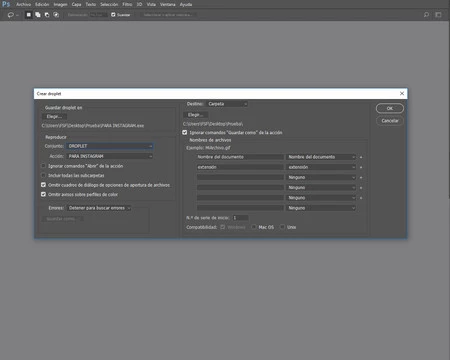This screenshot has height=360, width=450.
Task: Click Elegir under Guardar droplet en
Action: [x=54, y=117]
